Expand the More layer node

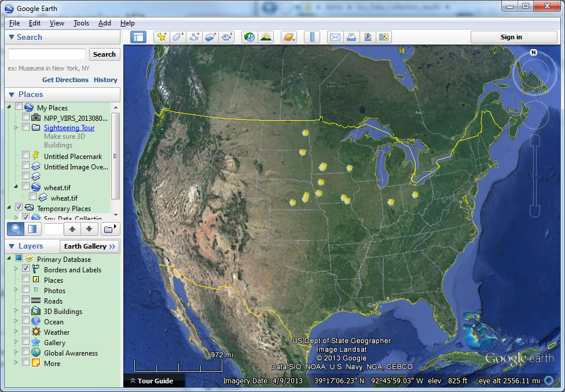pos(16,363)
